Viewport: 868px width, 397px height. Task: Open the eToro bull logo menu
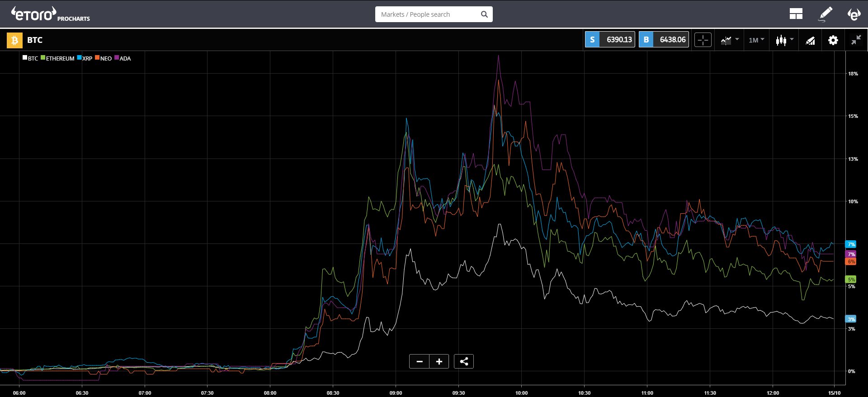click(854, 14)
